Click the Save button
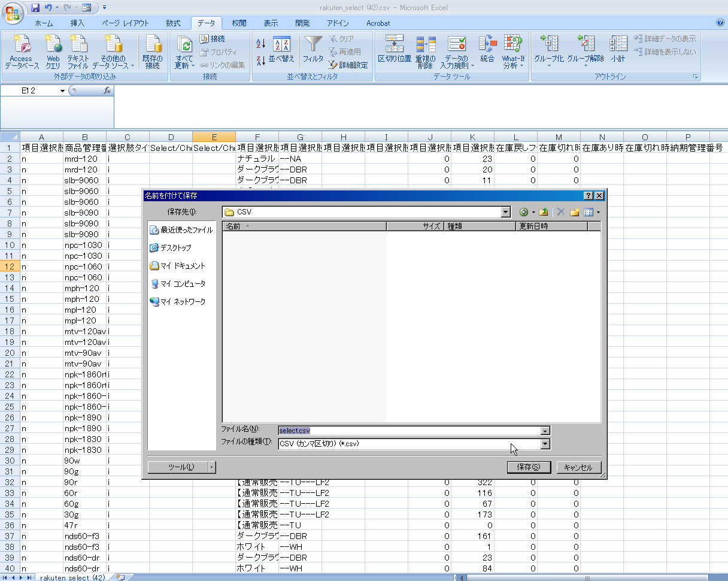Screen dimensions: 728x581 coord(529,467)
